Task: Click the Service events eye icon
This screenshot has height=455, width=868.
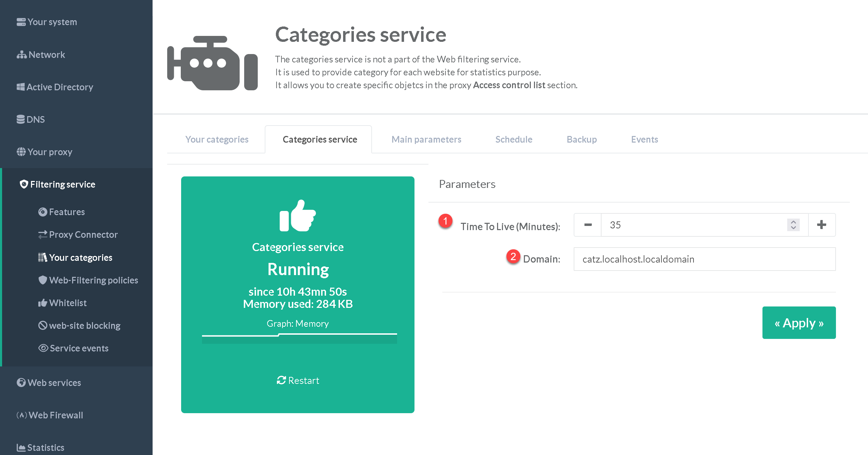Action: (x=43, y=348)
